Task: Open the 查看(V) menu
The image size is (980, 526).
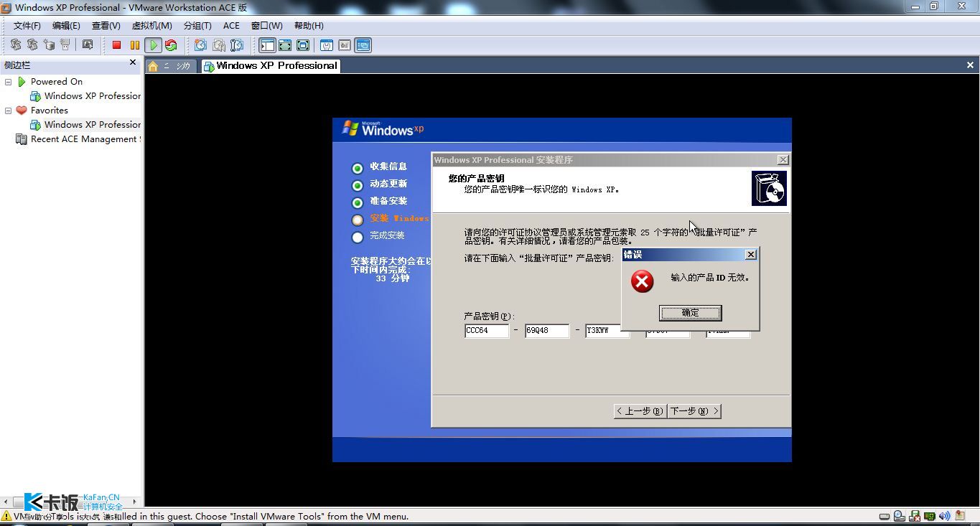Action: click(x=106, y=25)
